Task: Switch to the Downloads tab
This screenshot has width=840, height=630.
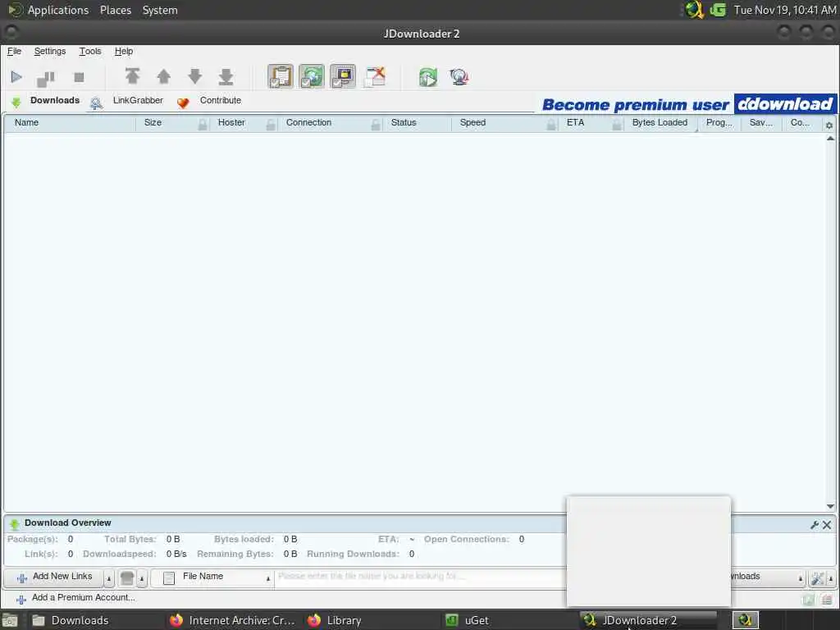Action: [x=46, y=101]
